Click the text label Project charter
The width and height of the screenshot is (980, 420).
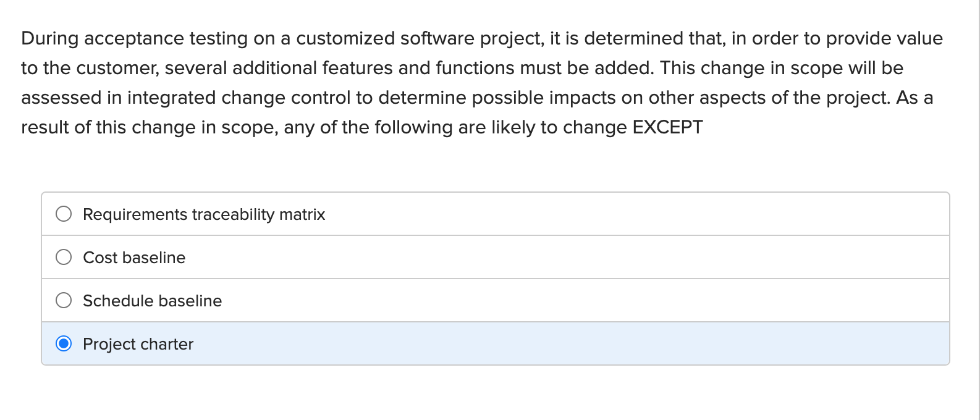point(138,343)
